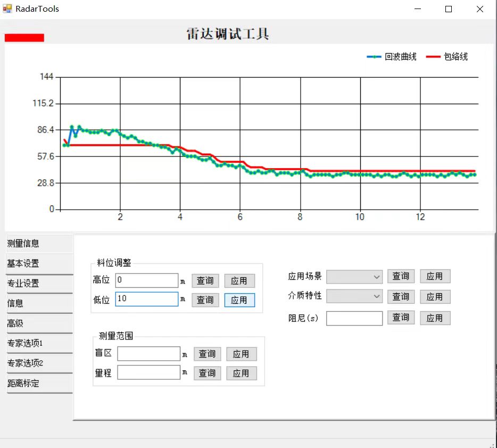
Task: Click the 低位 input field
Action: 146,299
